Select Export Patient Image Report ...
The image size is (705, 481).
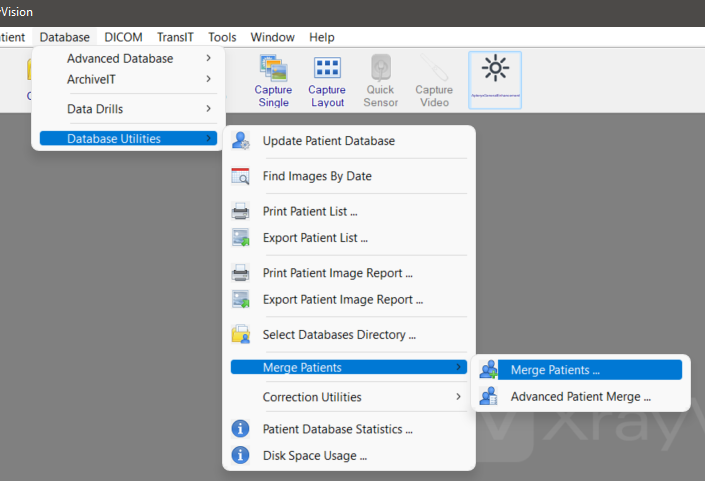coord(349,299)
